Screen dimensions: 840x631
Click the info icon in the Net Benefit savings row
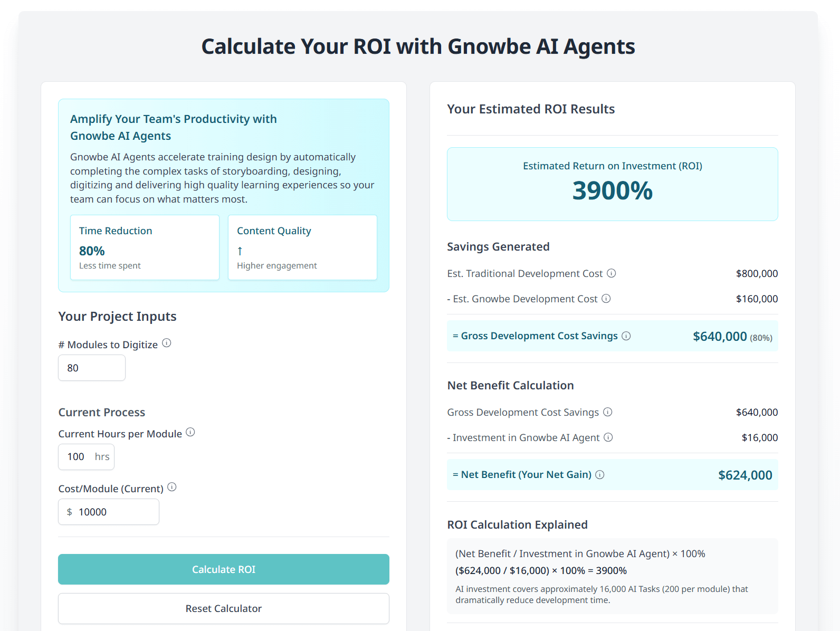coord(608,412)
